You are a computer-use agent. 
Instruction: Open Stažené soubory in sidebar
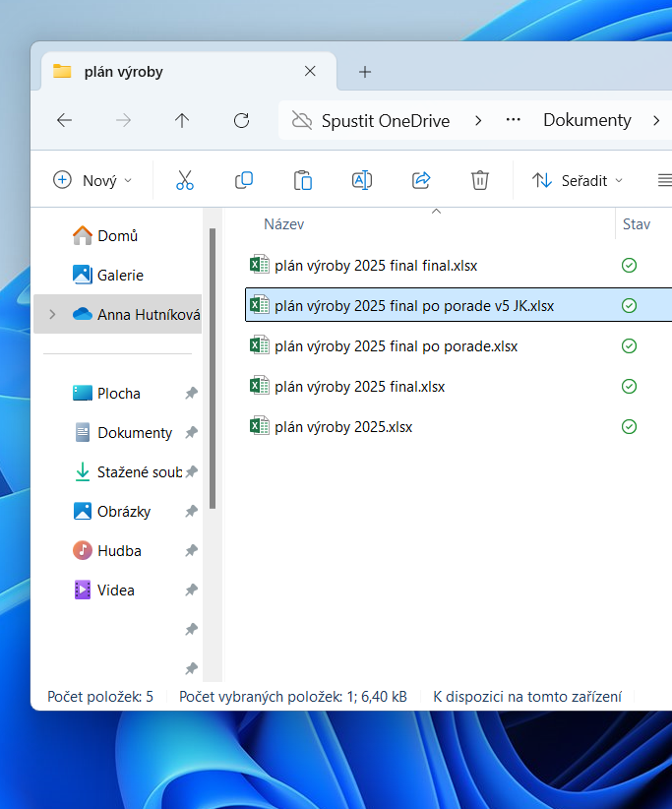click(139, 472)
